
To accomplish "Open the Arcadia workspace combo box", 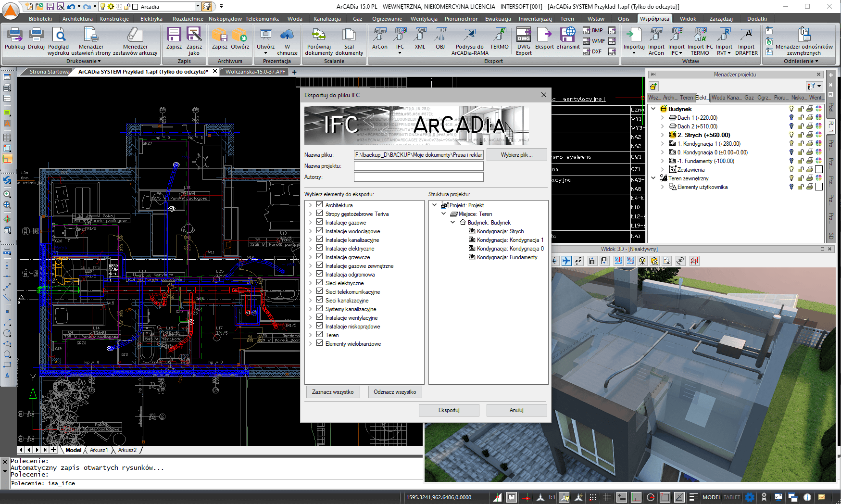I will point(166,7).
